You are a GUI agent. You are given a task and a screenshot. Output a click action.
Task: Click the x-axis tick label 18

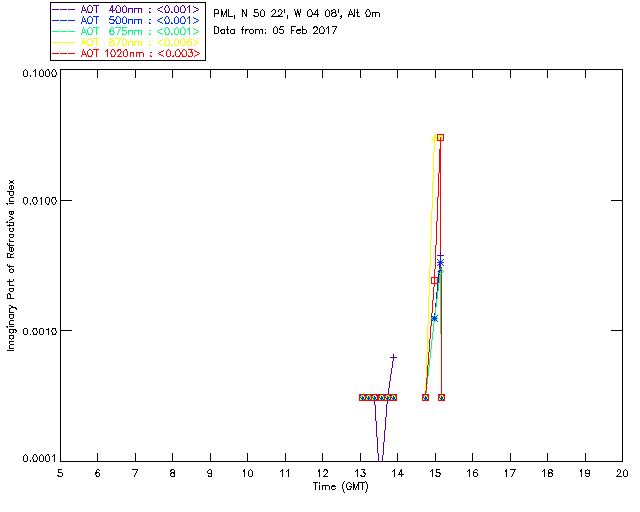tap(547, 473)
